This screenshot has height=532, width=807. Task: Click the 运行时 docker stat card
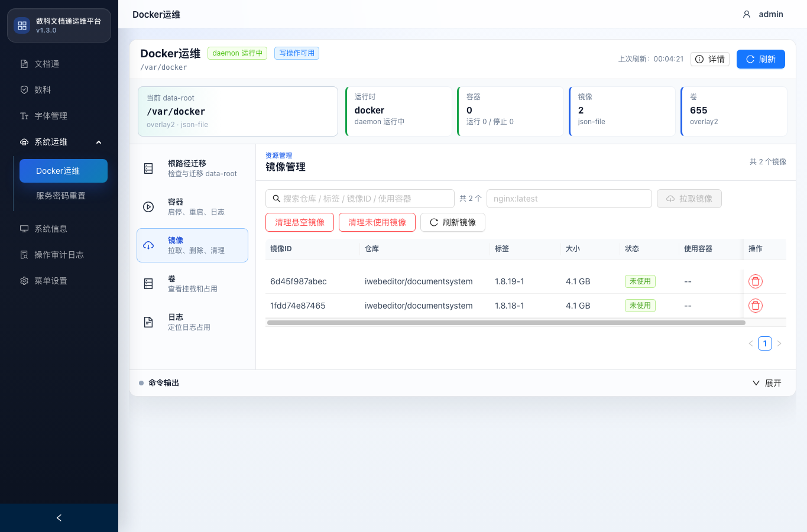pos(398,111)
